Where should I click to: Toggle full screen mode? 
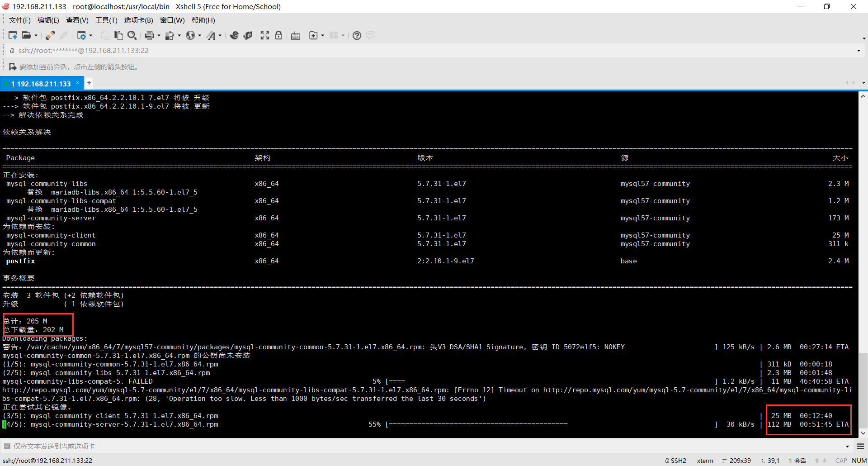264,35
